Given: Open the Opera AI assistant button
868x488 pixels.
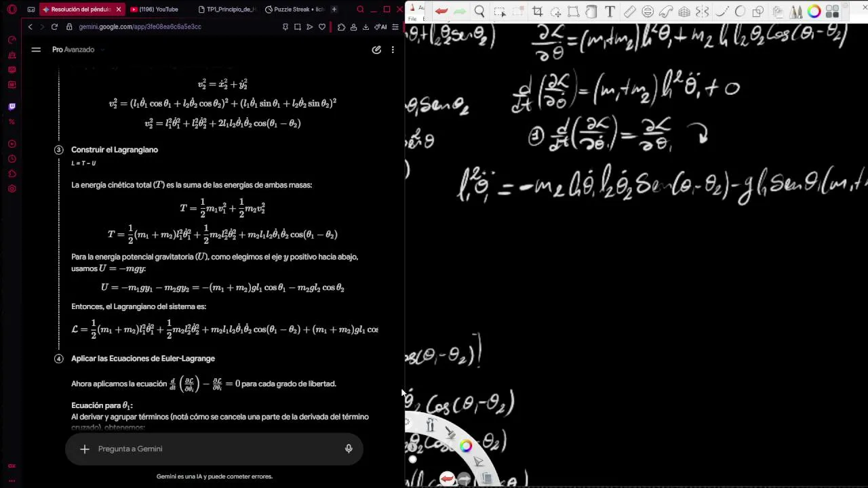Looking at the screenshot, I should (x=381, y=26).
